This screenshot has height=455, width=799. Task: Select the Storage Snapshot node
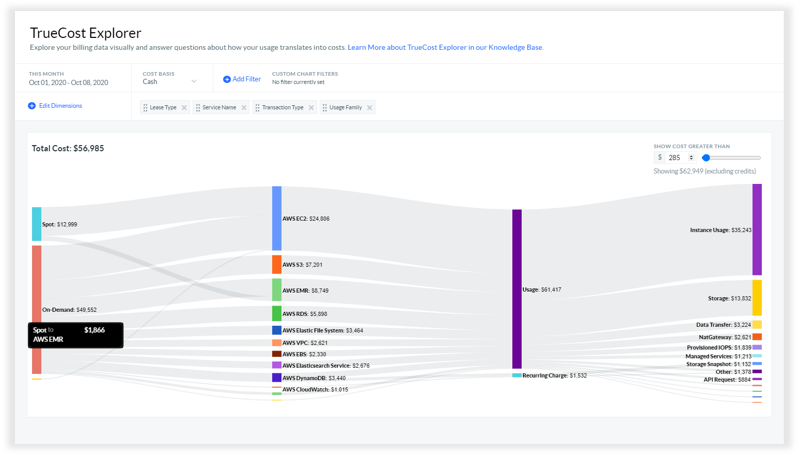757,364
